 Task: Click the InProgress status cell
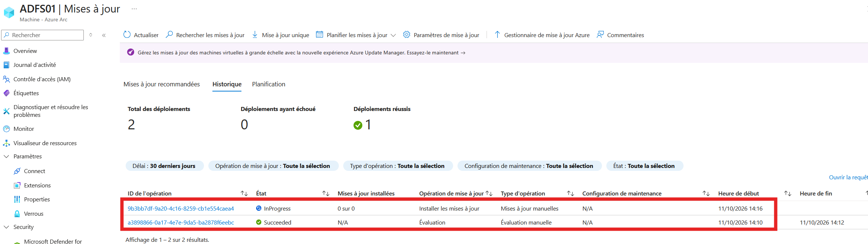(x=273, y=208)
